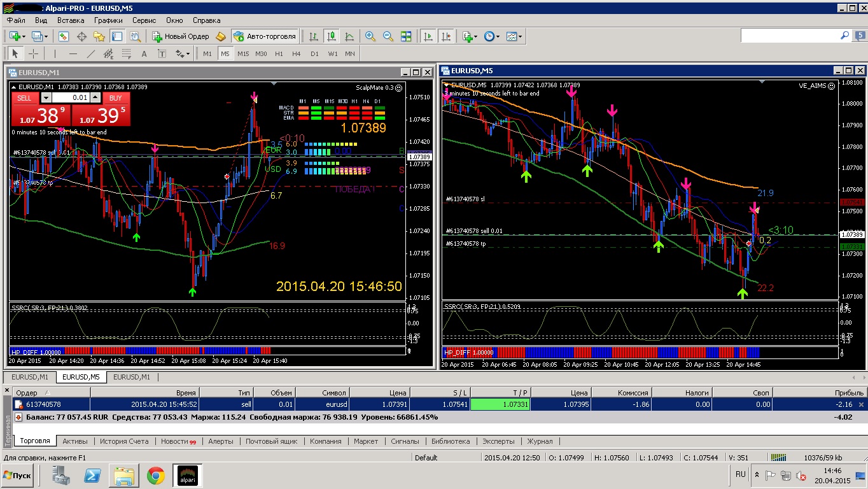
Task: Expand the Profiles dropdown arrow
Action: [x=46, y=36]
